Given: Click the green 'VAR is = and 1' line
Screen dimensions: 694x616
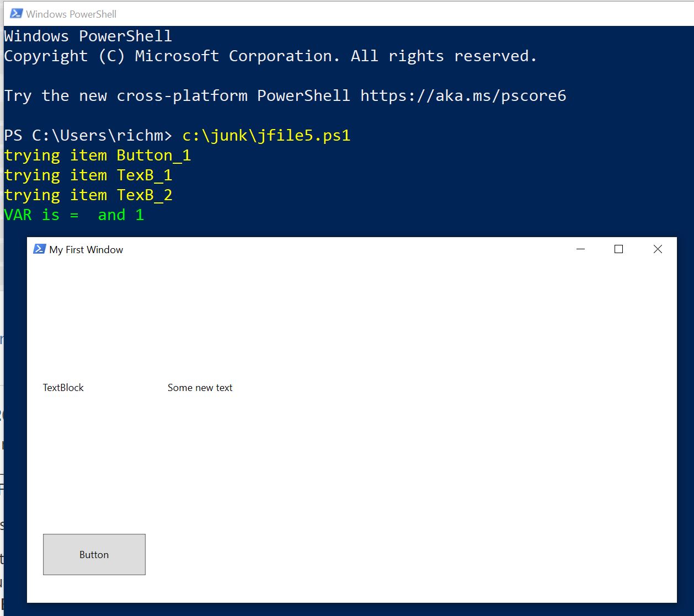Looking at the screenshot, I should coord(74,215).
